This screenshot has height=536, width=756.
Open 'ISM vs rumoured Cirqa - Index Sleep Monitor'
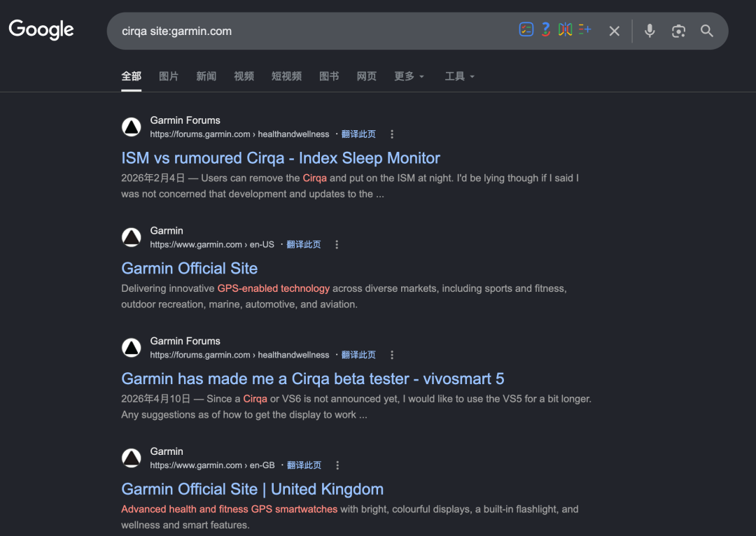(x=281, y=158)
